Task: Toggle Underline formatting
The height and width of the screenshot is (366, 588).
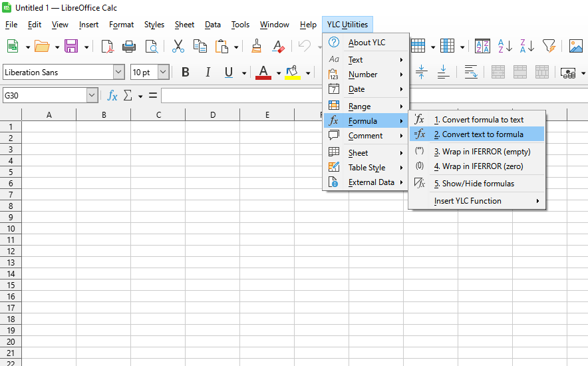Action: (229, 73)
